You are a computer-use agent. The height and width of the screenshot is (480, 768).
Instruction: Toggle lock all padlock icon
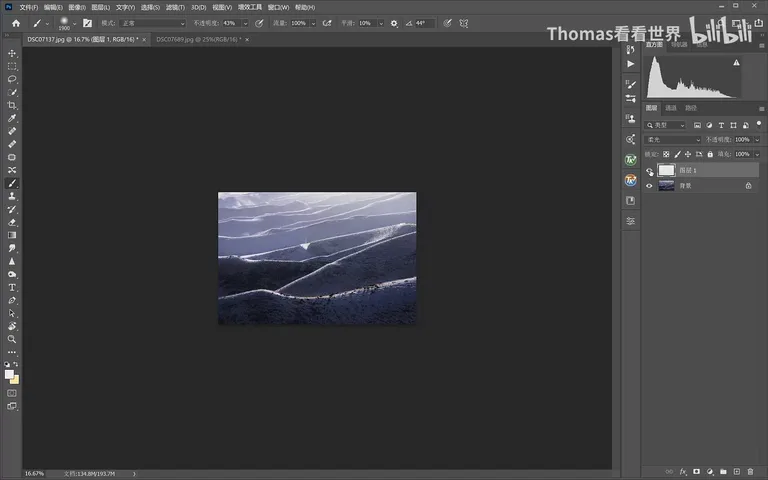710,154
